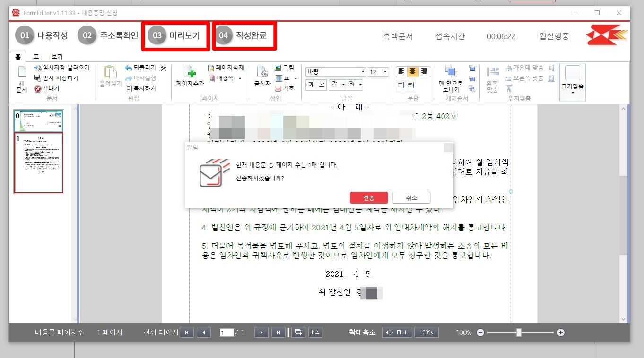Switch to the 표 ribbon tab

(x=36, y=56)
